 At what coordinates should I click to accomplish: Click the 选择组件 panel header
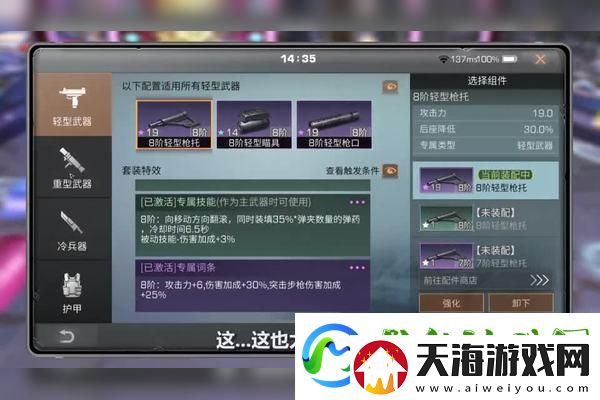click(487, 80)
